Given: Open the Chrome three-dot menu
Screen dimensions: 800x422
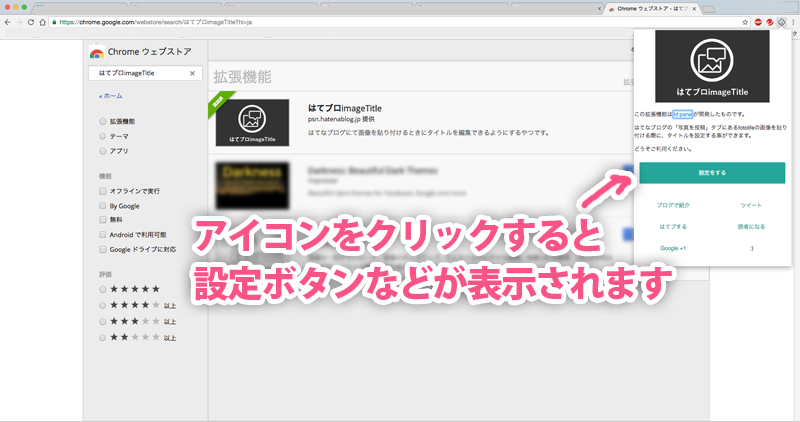Looking at the screenshot, I should click(793, 22).
